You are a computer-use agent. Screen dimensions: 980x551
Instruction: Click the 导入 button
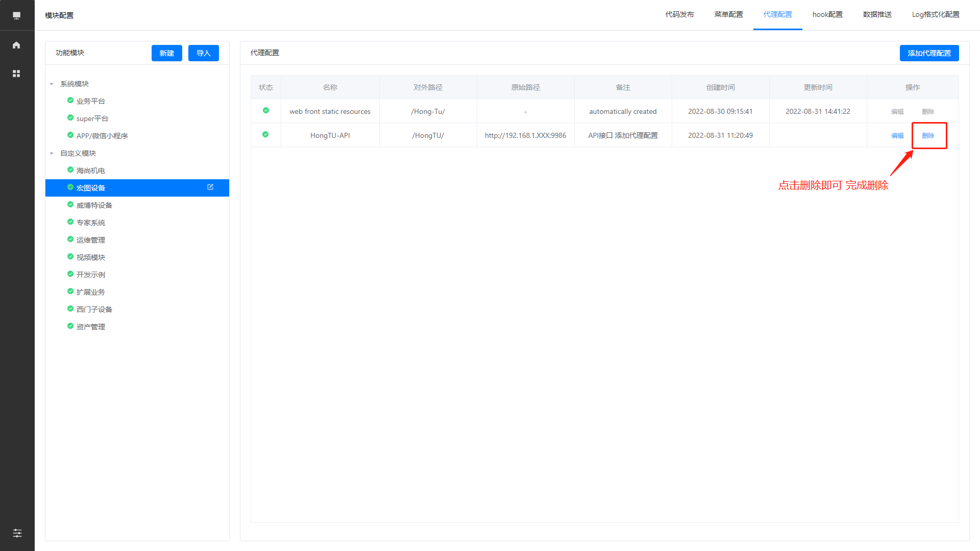pyautogui.click(x=203, y=53)
